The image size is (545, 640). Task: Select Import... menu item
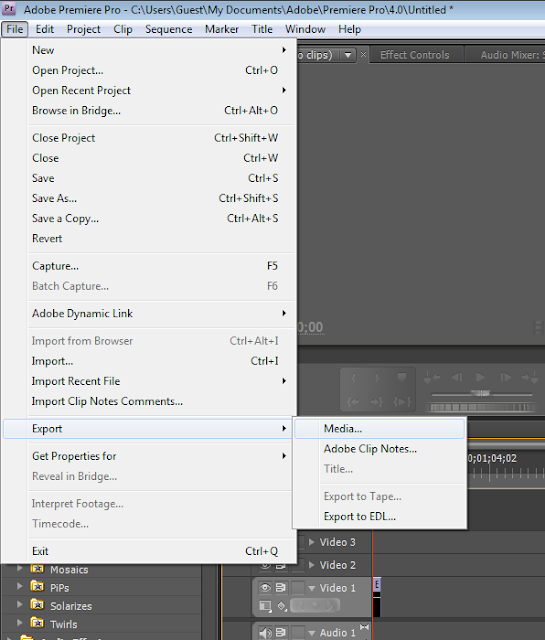click(x=149, y=361)
